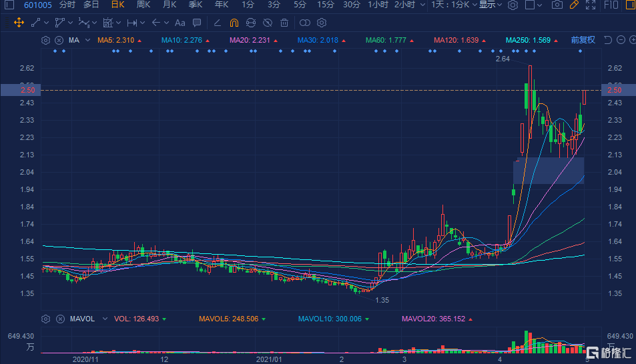636x364 pixels.
Task: Click the orange pencil drawing icon
Action: [x=573, y=5]
